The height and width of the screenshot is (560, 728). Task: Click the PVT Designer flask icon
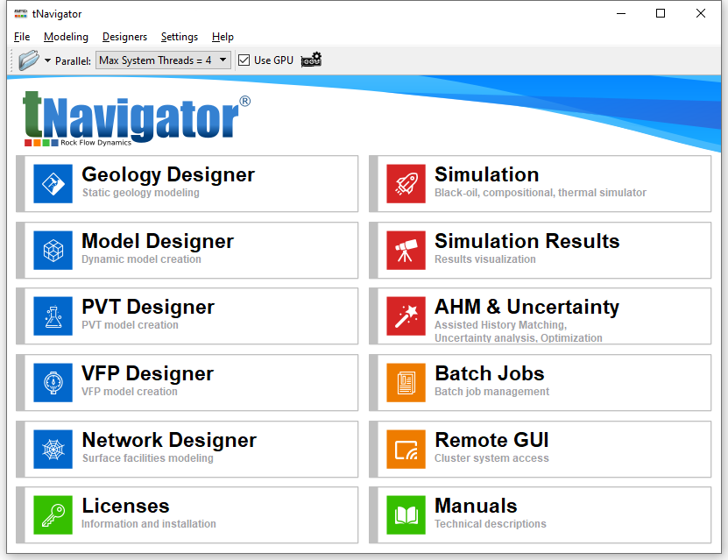[53, 316]
